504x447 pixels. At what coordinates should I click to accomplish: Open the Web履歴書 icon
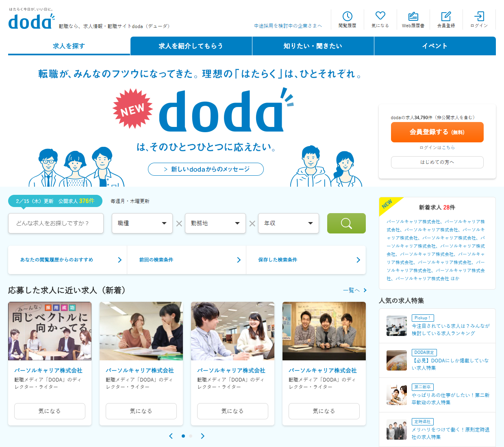(413, 16)
